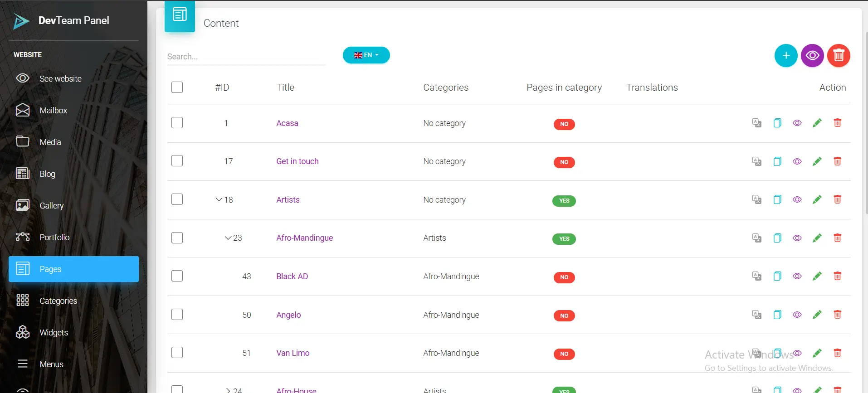Viewport: 868px width, 393px height.
Task: Toggle the select-all checkbox in table header
Action: pos(177,87)
